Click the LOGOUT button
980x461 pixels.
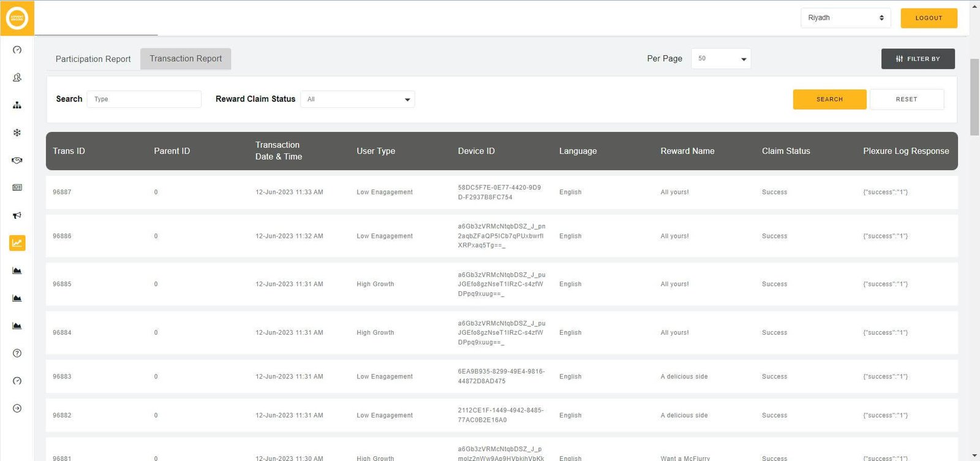[929, 18]
